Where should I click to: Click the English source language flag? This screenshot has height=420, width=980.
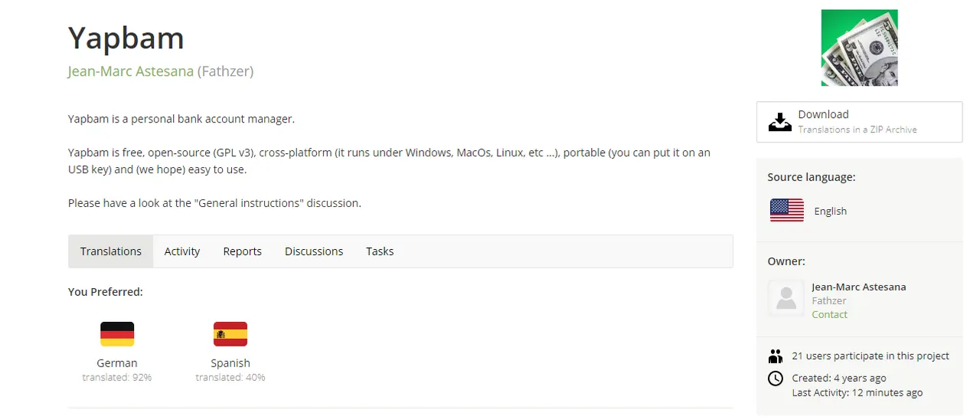pyautogui.click(x=787, y=210)
